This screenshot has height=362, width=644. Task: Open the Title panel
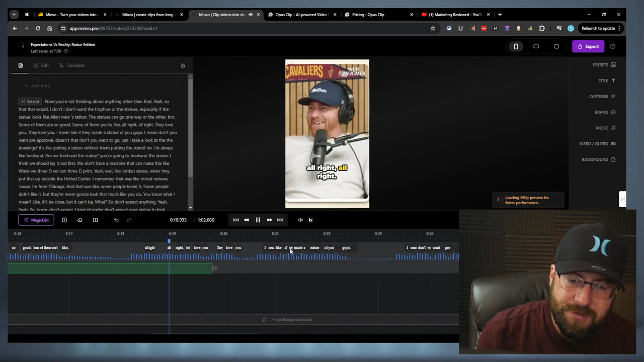coord(607,80)
